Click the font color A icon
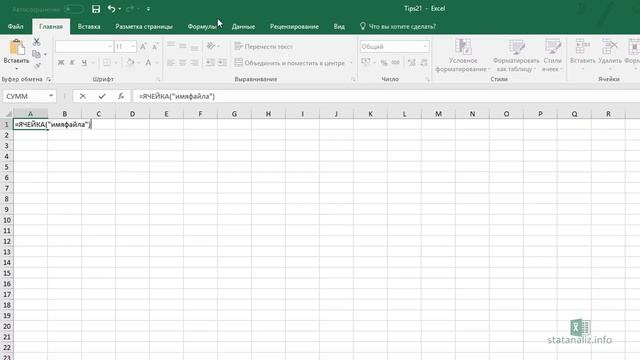Screen dimensions: 640x360 point(148,62)
